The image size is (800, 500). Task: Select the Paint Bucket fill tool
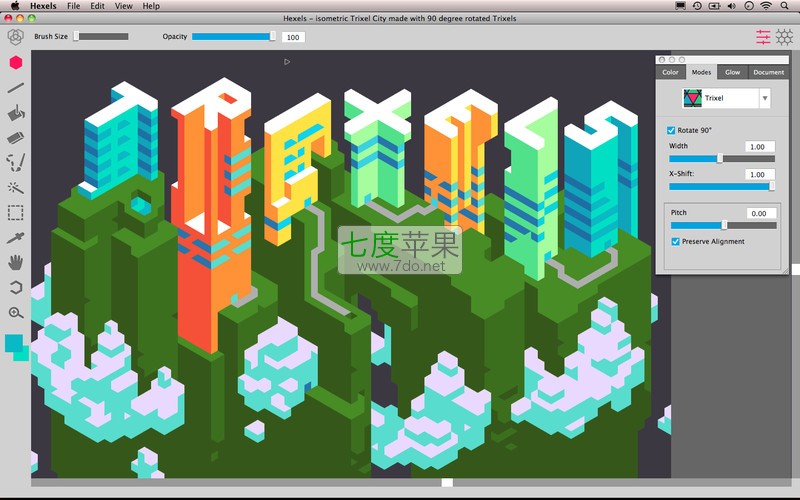(16, 112)
